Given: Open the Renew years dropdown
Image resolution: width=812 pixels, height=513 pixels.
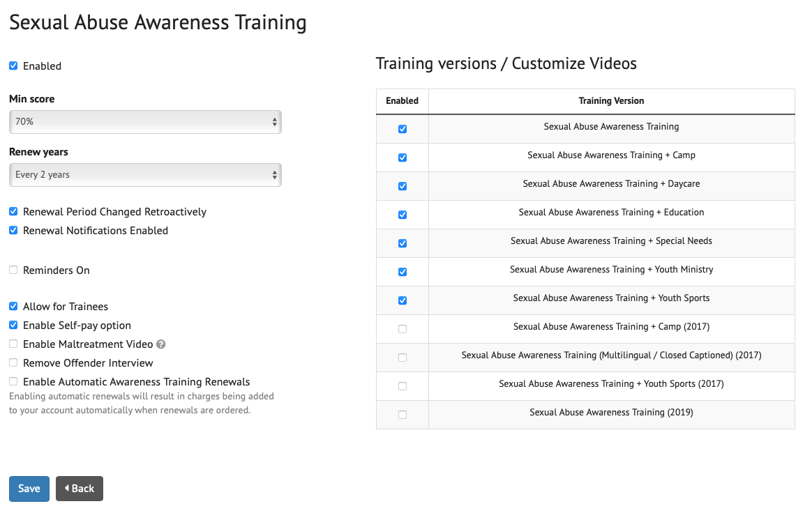Looking at the screenshot, I should tap(144, 174).
